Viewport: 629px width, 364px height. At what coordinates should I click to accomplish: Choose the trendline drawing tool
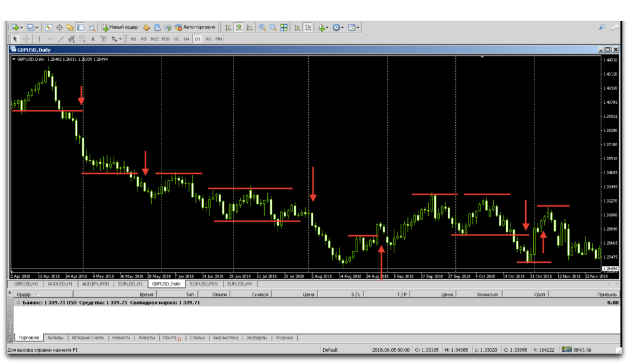coord(61,39)
